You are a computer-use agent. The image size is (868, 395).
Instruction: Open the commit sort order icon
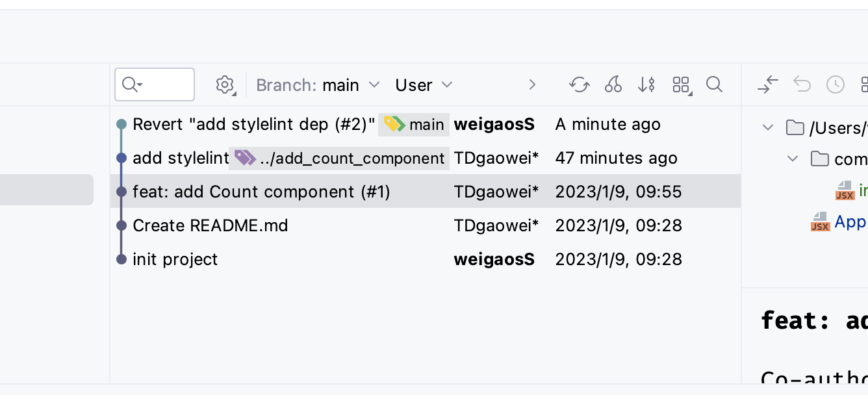coord(646,84)
